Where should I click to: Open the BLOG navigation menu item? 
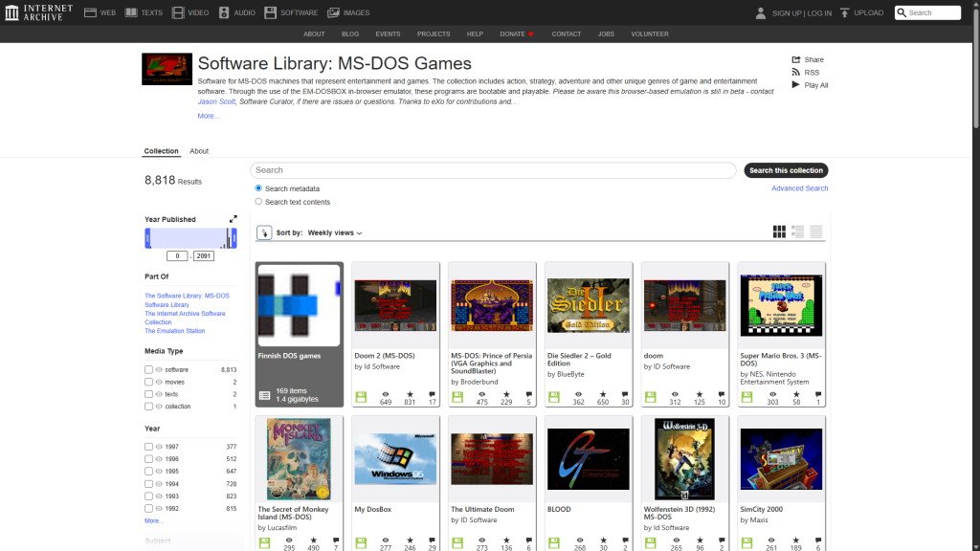[350, 33]
